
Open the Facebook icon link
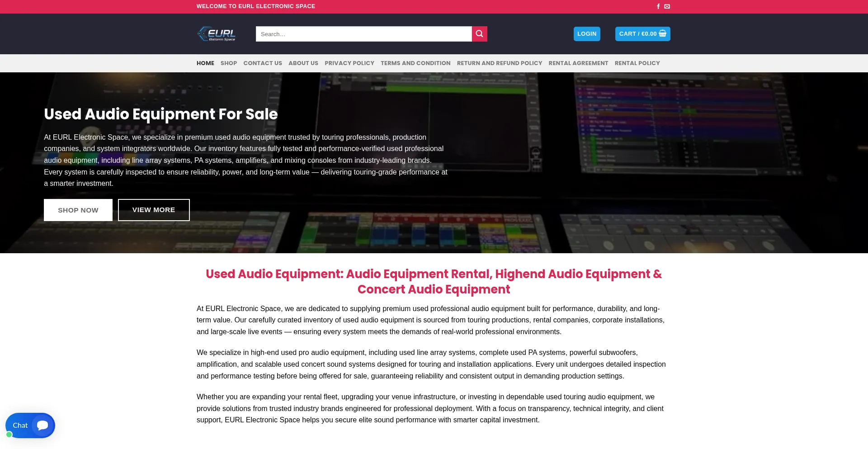pyautogui.click(x=658, y=6)
